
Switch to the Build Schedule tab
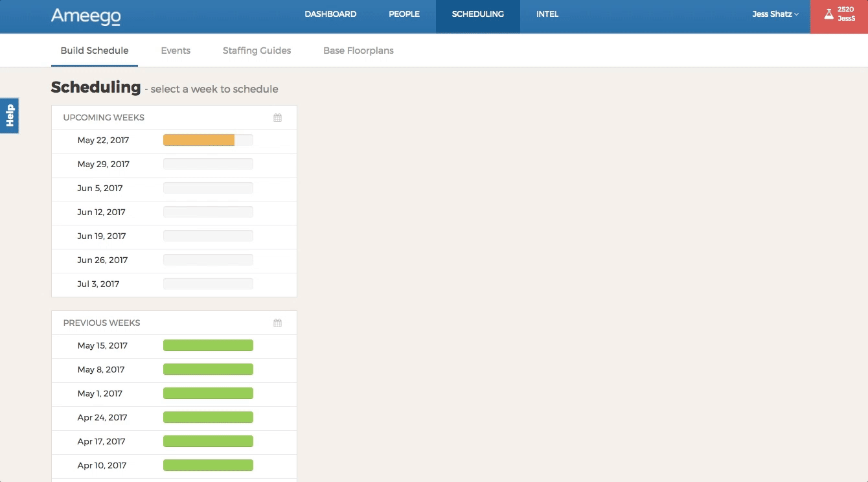click(95, 51)
